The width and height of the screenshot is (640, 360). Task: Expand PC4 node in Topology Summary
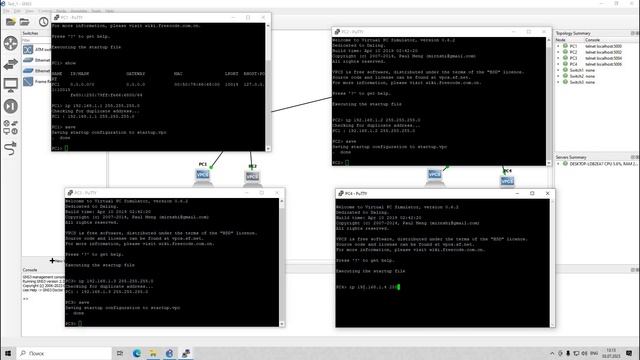(558, 64)
